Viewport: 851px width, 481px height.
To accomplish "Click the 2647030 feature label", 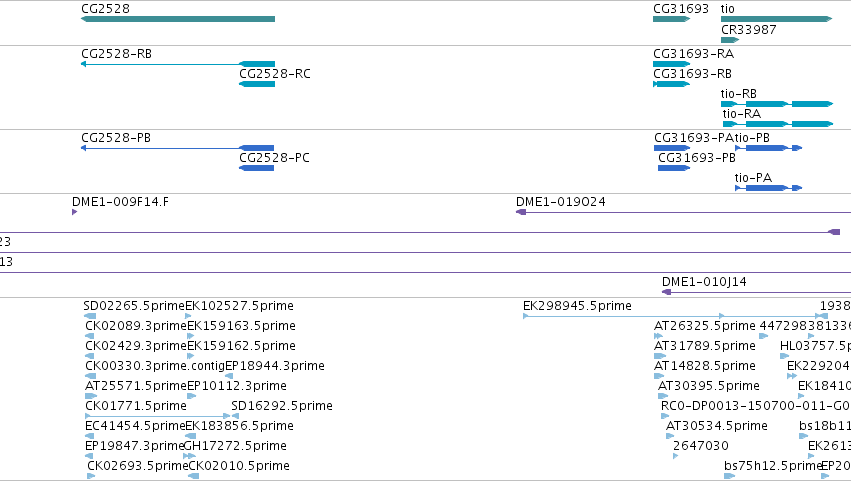I will tap(701, 446).
